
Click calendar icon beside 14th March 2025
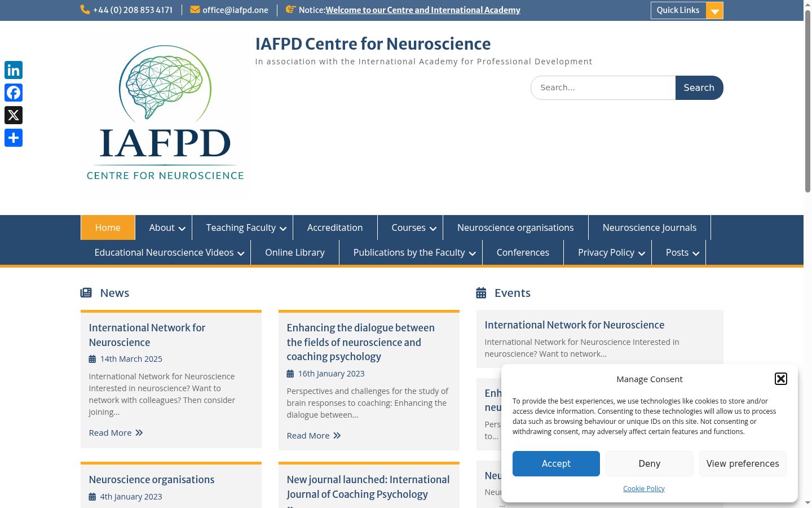92,359
